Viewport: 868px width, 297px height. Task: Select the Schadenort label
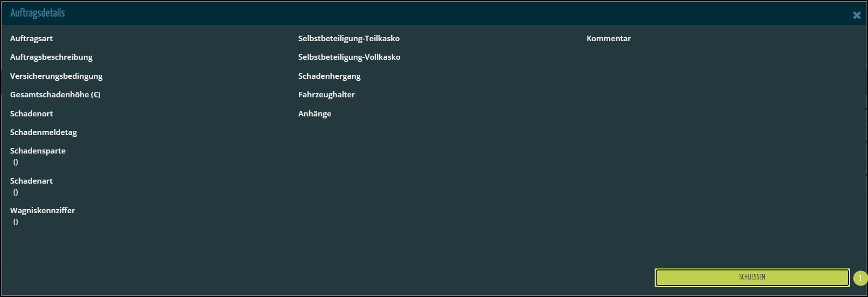(x=31, y=114)
